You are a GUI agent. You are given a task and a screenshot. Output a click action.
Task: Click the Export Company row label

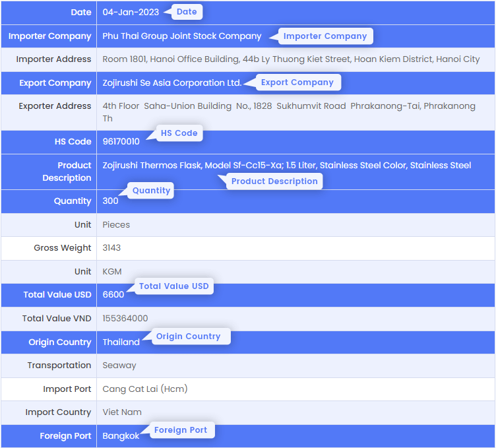[x=55, y=83]
